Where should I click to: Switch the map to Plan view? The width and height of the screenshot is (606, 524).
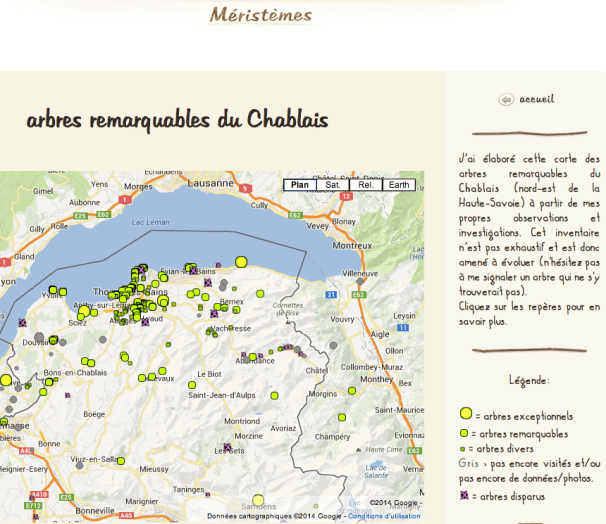click(x=299, y=185)
